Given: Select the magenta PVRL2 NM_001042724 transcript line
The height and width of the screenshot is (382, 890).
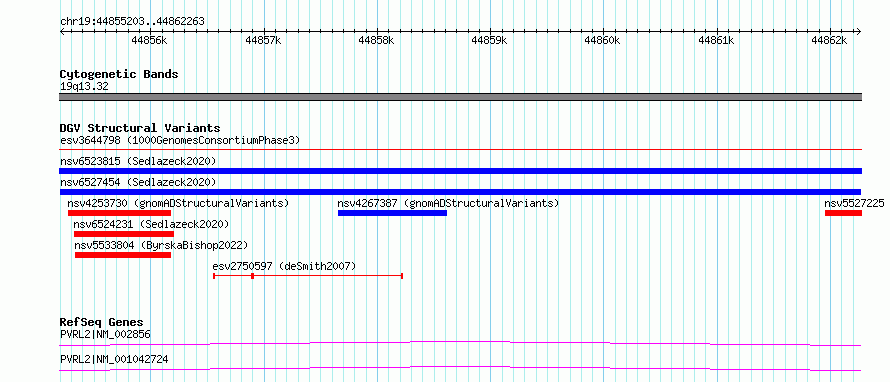Looking at the screenshot, I should click(460, 368).
